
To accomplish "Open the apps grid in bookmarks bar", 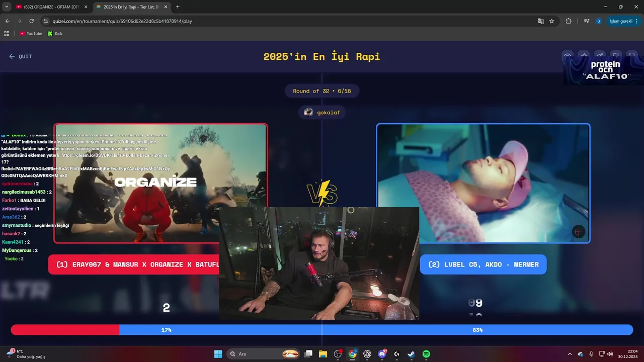I will click(7, 33).
